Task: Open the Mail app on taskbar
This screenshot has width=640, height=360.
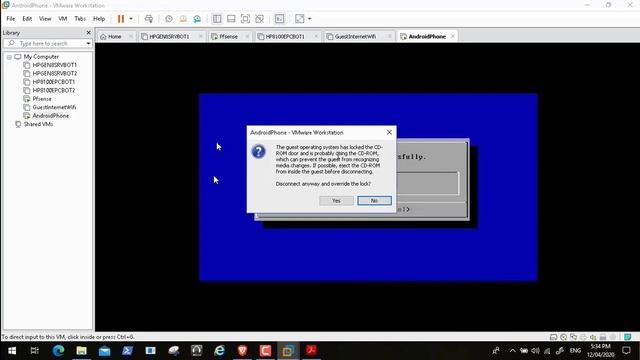Action: pos(104,351)
